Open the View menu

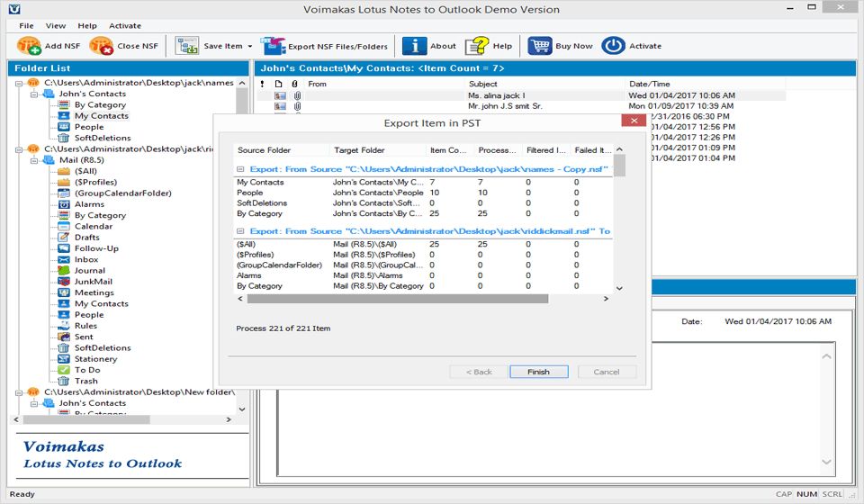coord(56,25)
